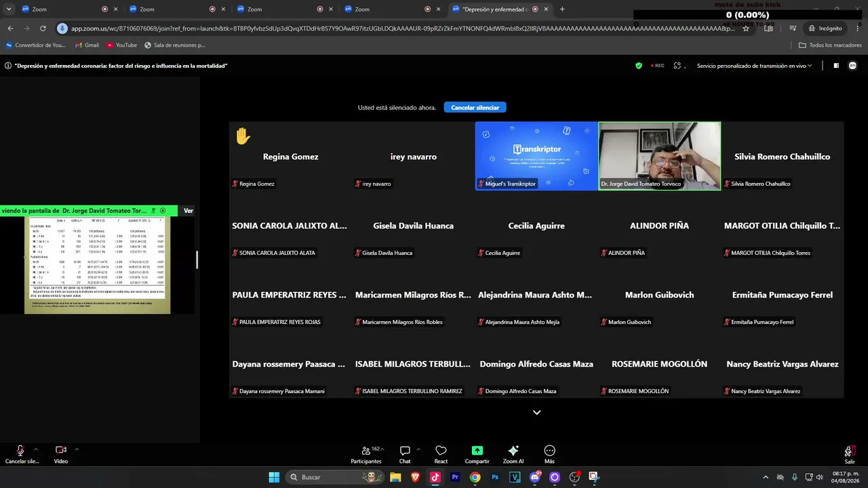868x488 pixels.
Task: Click the blue Cancelar silenciar button
Action: coord(475,107)
